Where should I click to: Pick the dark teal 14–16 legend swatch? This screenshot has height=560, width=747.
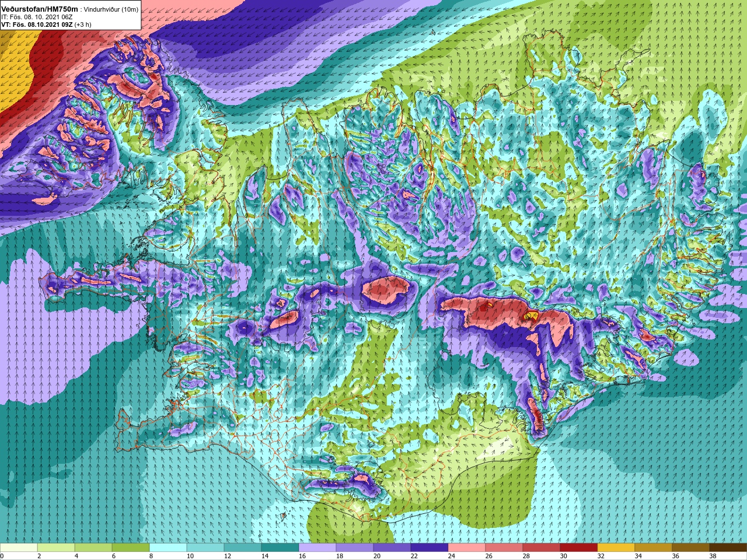280,548
